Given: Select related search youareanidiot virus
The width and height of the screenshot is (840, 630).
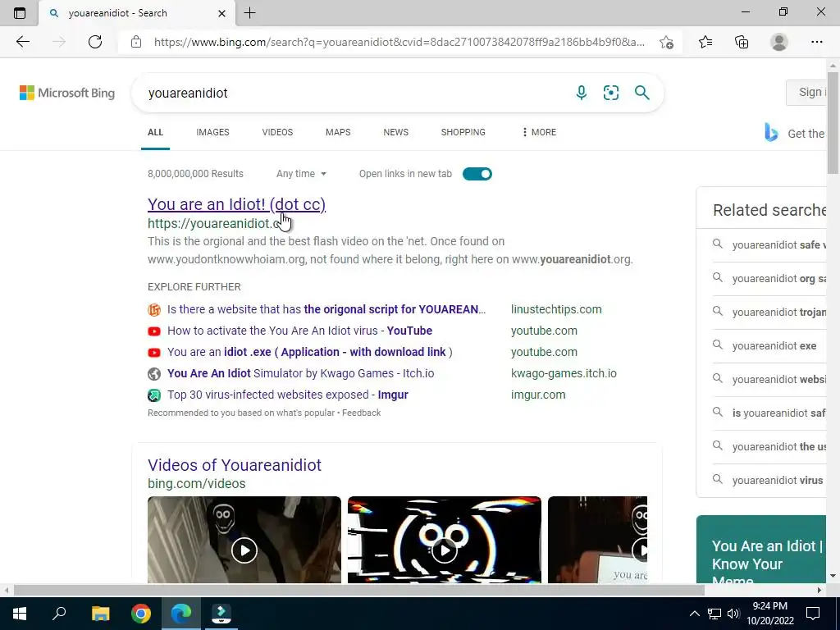Looking at the screenshot, I should coord(778,480).
